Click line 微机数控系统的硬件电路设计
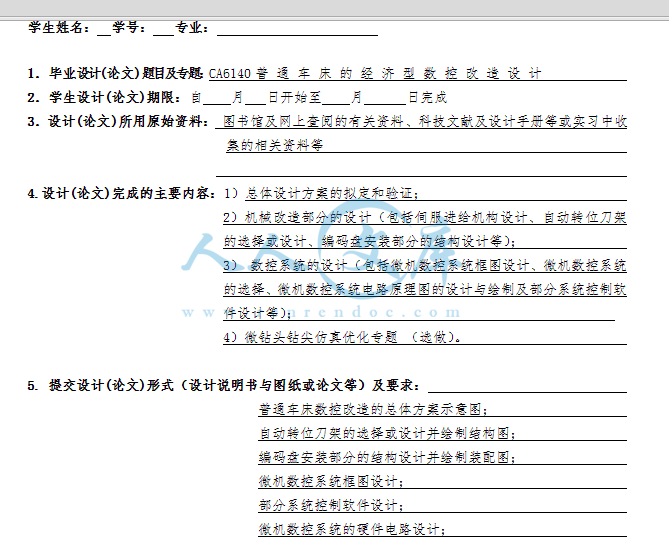Image resolution: width=669 pixels, height=539 pixels. tap(352, 530)
